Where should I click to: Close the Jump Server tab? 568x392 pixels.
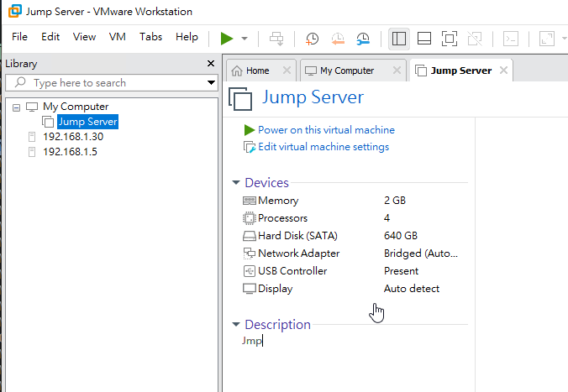point(503,71)
